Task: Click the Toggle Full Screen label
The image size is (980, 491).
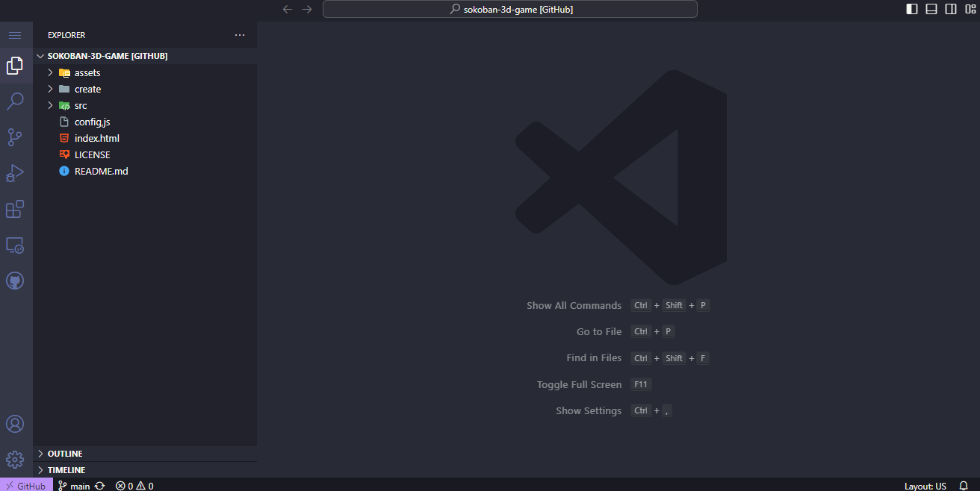Action: tap(579, 384)
